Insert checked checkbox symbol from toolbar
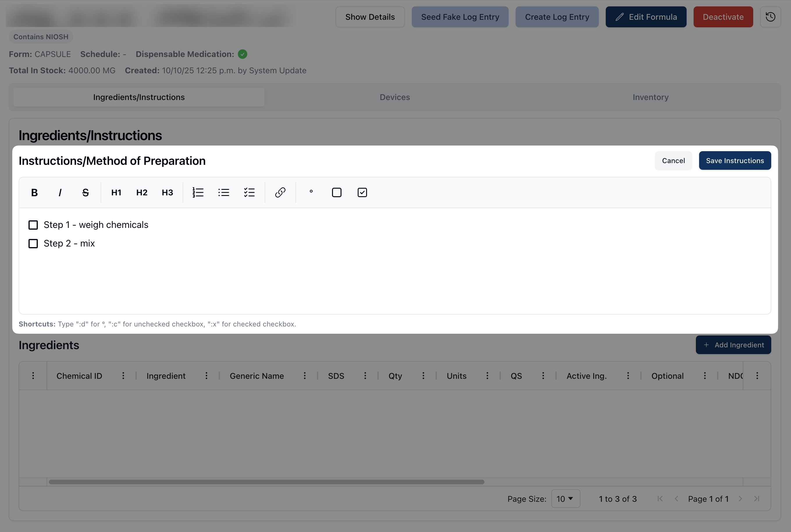Image resolution: width=791 pixels, height=532 pixels. pyautogui.click(x=362, y=192)
